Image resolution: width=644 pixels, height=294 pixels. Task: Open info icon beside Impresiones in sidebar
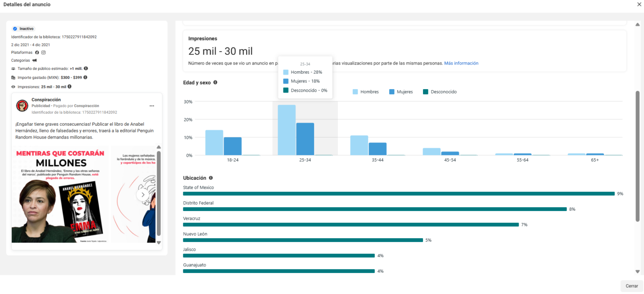coord(70,87)
